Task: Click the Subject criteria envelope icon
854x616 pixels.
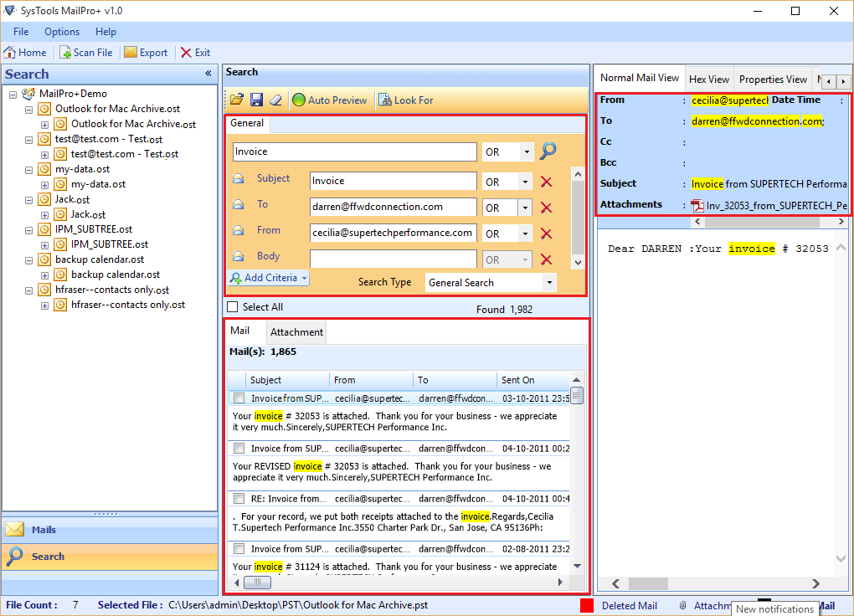Action: (238, 178)
